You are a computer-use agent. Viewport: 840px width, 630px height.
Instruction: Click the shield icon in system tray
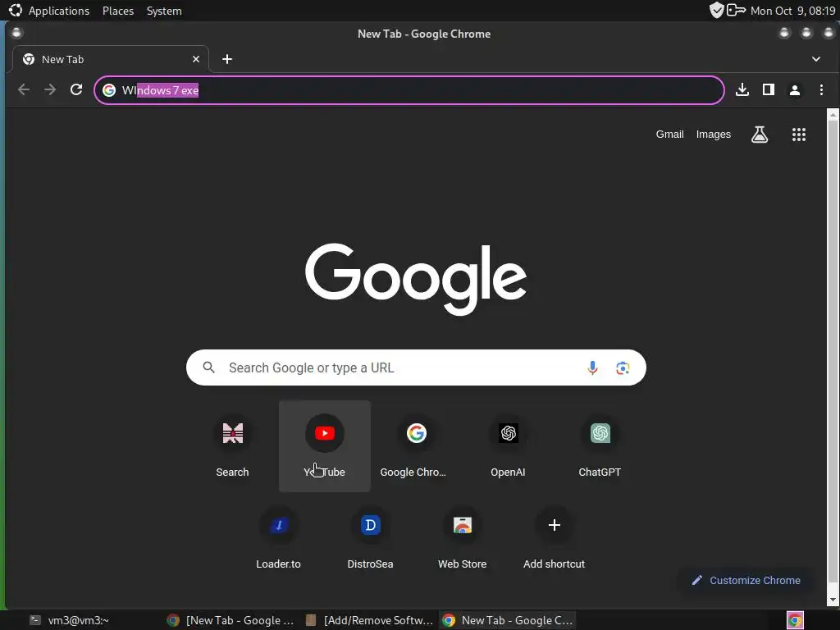(716, 10)
